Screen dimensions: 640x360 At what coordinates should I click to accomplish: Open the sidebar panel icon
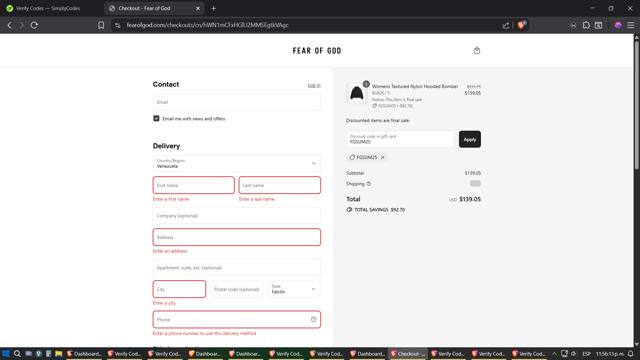598,25
